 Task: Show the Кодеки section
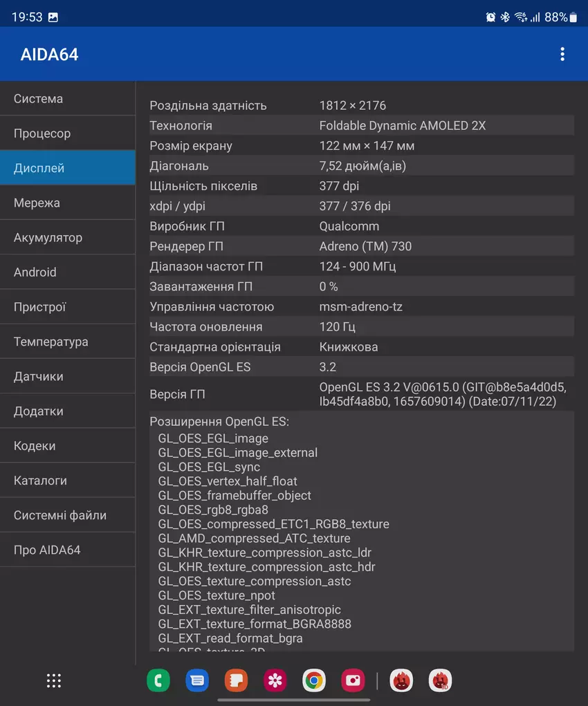point(67,446)
